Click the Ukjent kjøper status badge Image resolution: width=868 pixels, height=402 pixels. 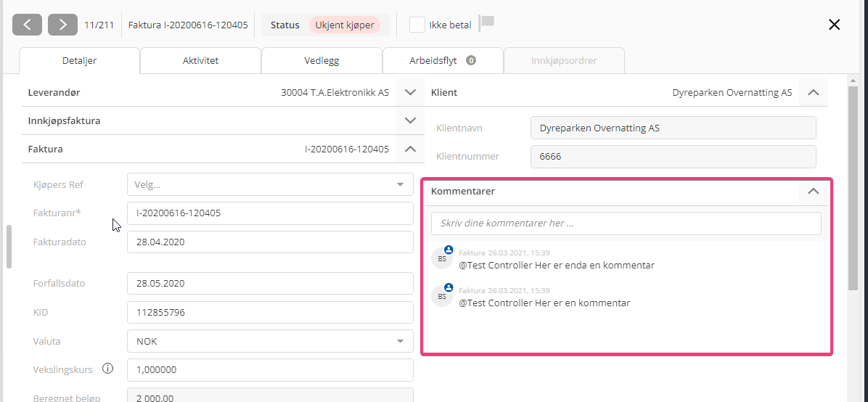pos(345,25)
